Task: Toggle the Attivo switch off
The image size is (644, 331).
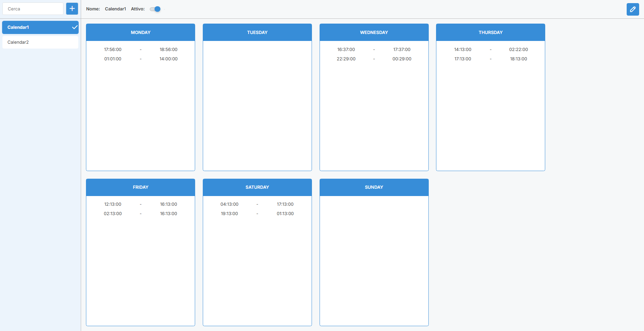Action: click(155, 9)
